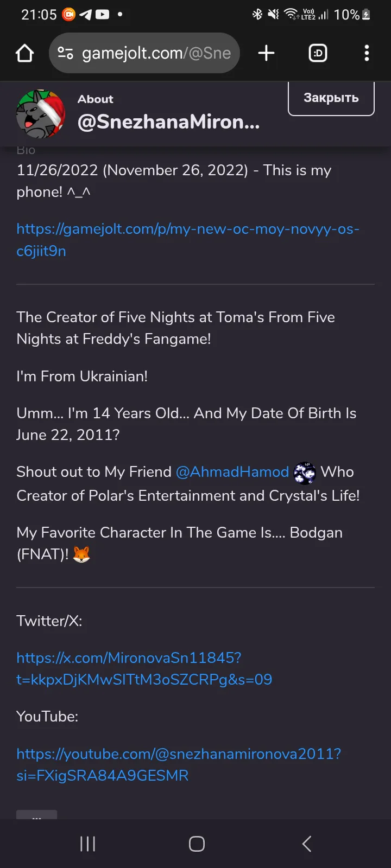Open the my-new-oc gamejolt post link
The image size is (391, 868).
(x=187, y=240)
